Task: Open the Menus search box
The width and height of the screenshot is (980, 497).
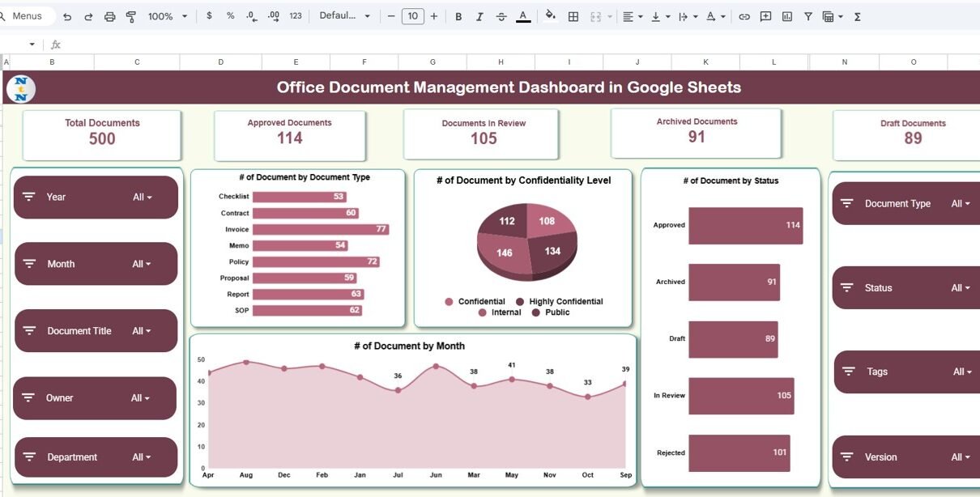Action: coord(27,16)
